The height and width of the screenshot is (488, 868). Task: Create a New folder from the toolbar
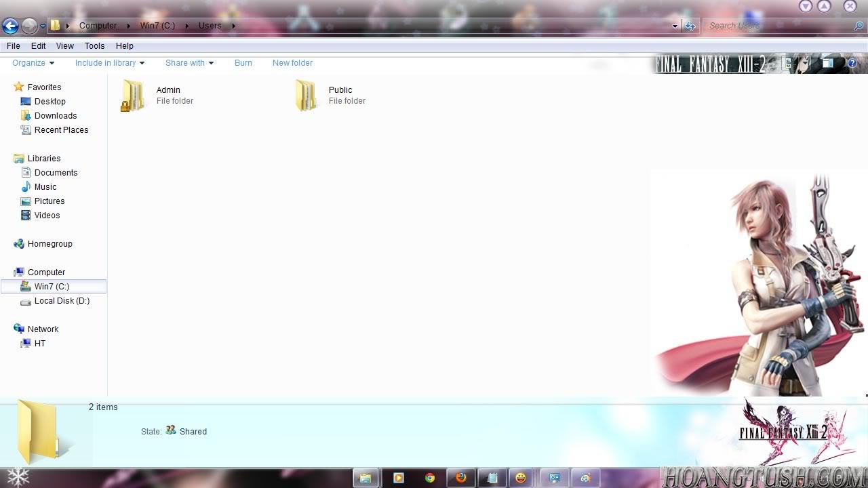[292, 63]
